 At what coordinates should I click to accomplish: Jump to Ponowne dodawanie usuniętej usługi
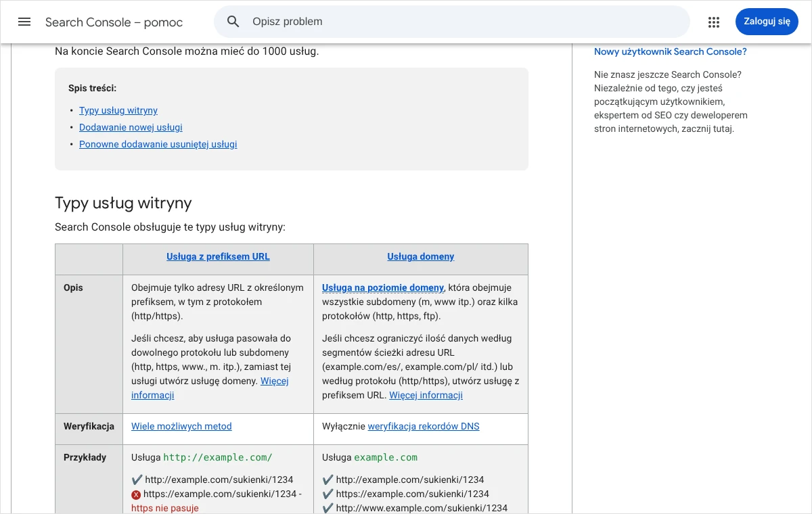(158, 144)
